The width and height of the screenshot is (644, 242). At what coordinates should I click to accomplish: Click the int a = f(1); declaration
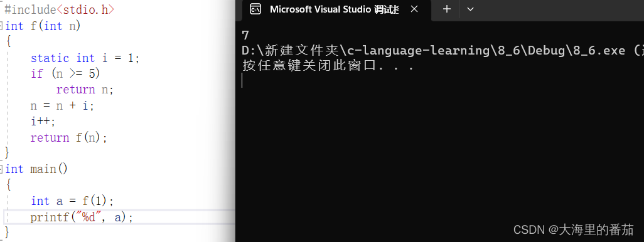(x=72, y=201)
